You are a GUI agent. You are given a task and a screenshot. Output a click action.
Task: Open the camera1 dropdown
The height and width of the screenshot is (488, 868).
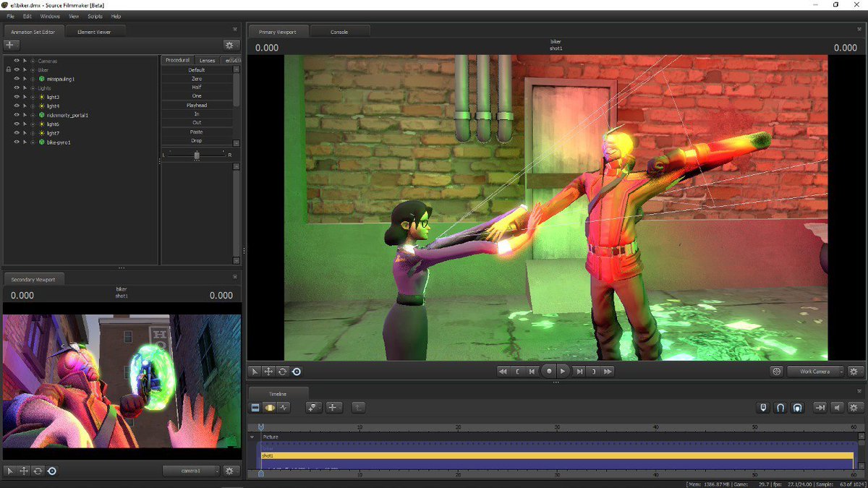tap(191, 471)
